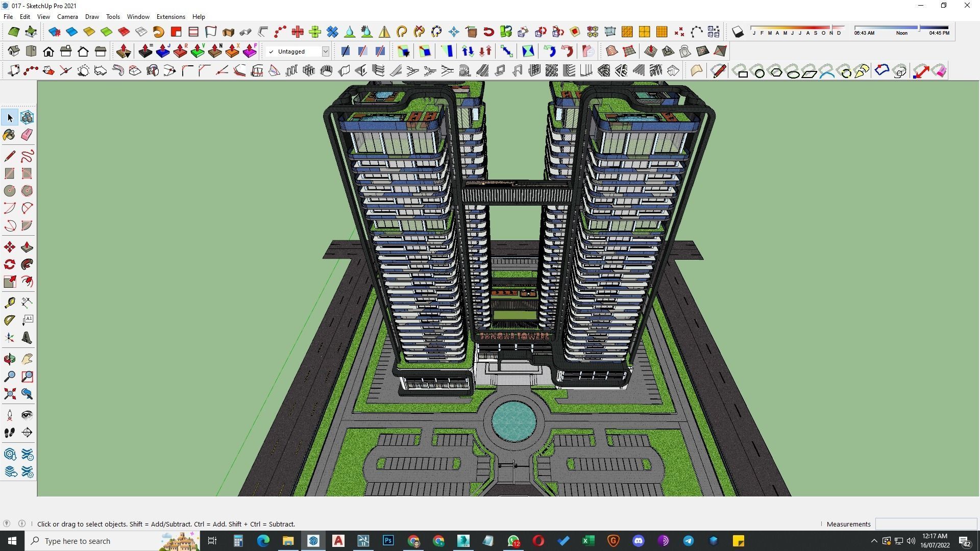980x551 pixels.
Task: Click the Joint Push Pull black icon
Action: (x=145, y=52)
